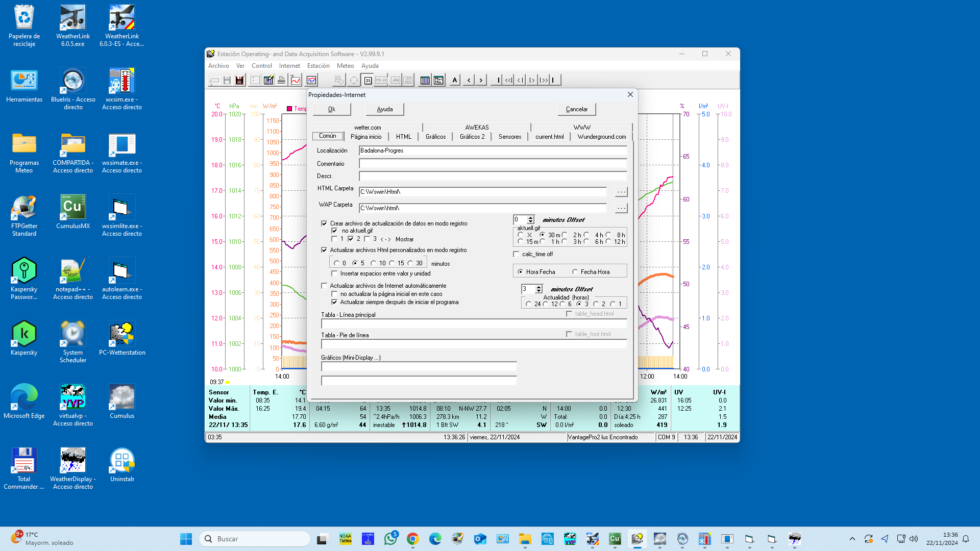This screenshot has height=551, width=980.
Task: Click the multi-line graph toolbar icon
Action: coord(311,80)
